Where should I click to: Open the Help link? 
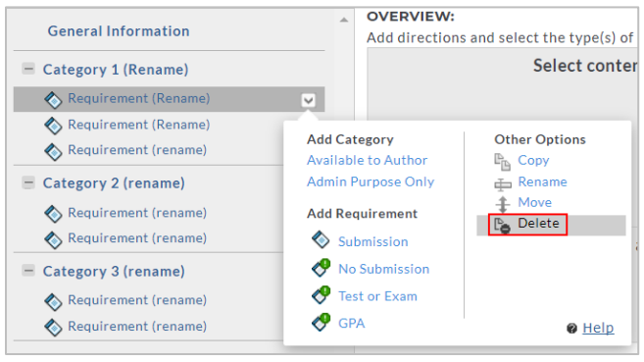coord(598,328)
